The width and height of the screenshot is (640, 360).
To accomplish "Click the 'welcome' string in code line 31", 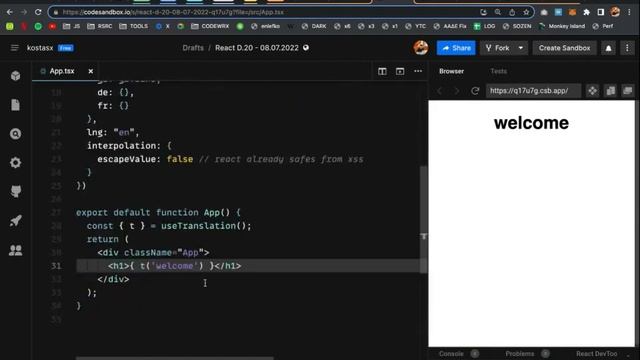I will click(x=174, y=266).
